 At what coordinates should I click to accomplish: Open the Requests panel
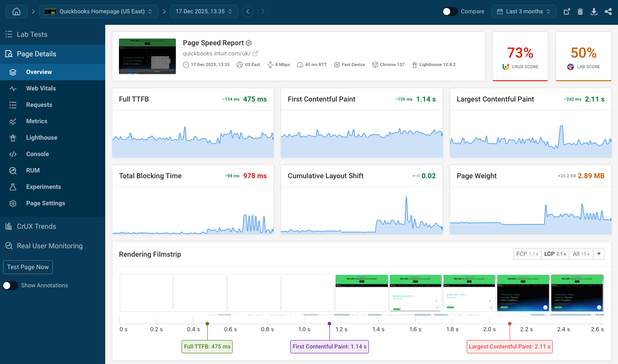(x=38, y=105)
